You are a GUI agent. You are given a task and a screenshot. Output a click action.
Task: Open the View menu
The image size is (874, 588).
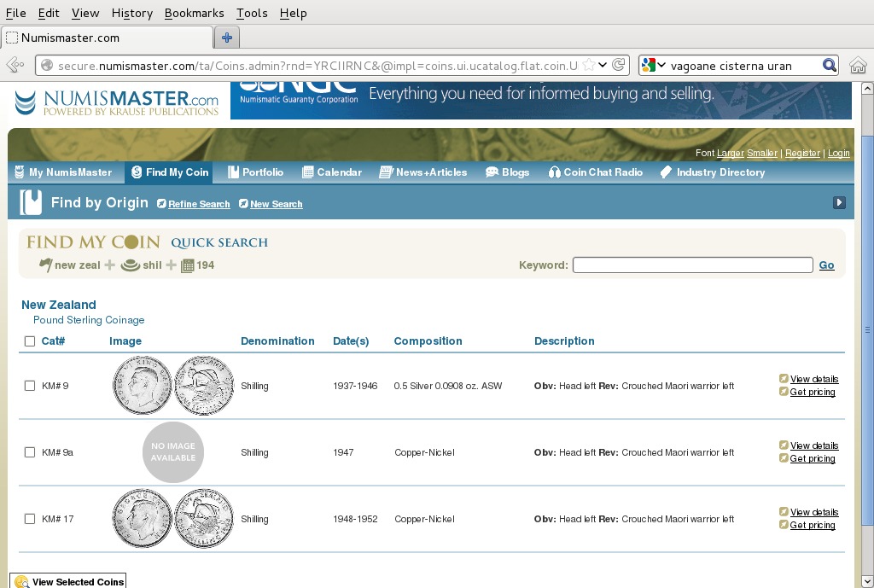[85, 13]
